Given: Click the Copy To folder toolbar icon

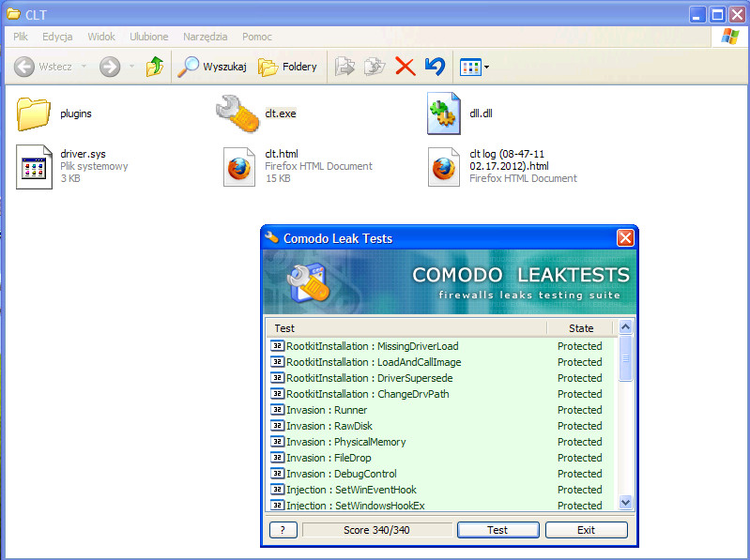Looking at the screenshot, I should tap(375, 67).
